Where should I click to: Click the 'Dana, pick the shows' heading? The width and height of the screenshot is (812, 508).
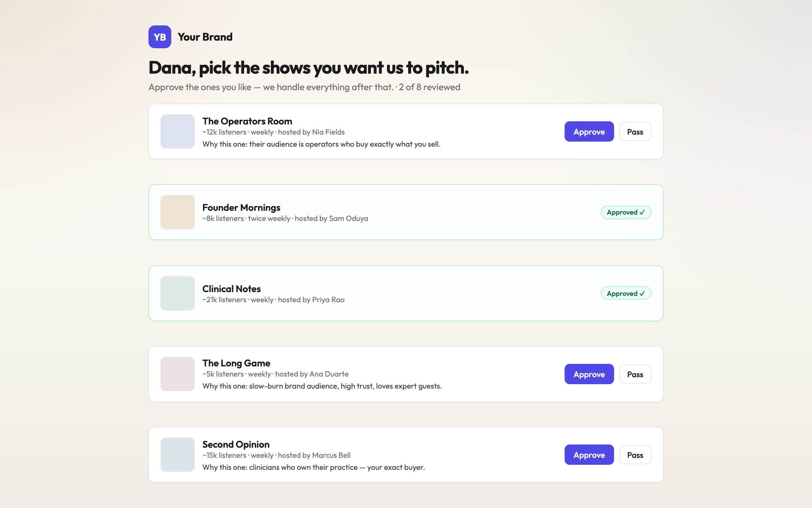(x=309, y=68)
